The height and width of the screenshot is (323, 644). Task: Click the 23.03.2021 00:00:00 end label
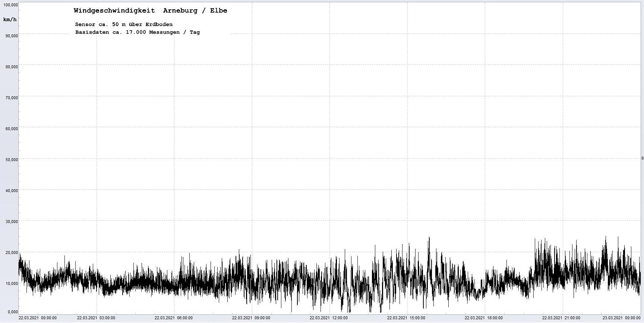[x=621, y=318]
